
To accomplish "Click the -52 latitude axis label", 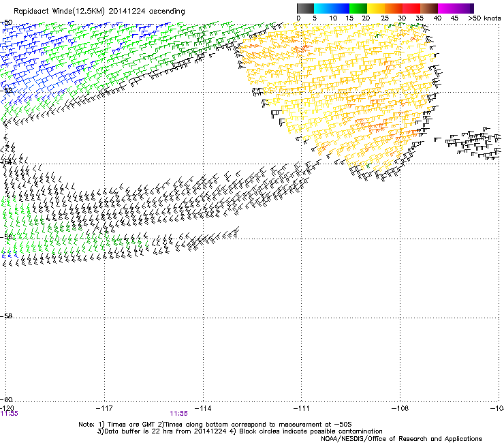I will point(7,91).
